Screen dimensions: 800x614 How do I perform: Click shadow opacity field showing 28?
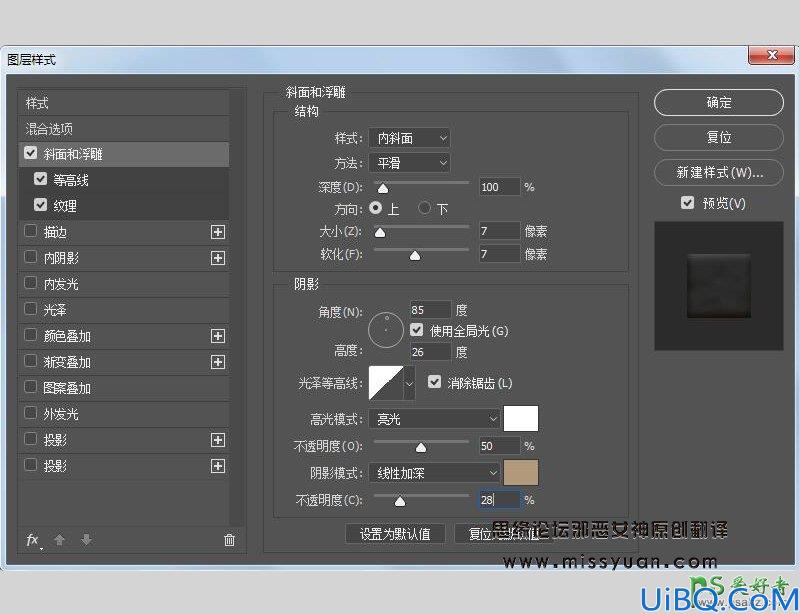499,500
